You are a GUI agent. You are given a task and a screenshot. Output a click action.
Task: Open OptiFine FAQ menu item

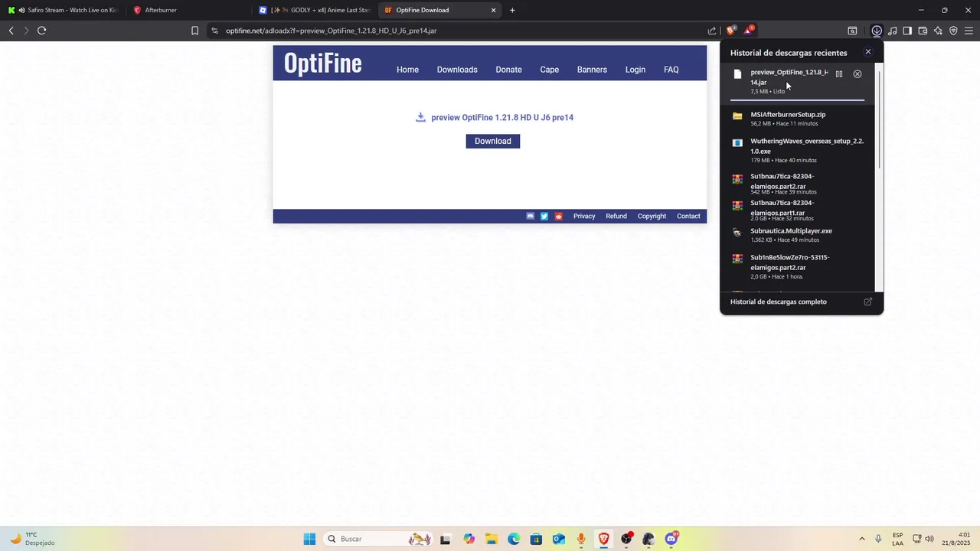click(x=671, y=70)
